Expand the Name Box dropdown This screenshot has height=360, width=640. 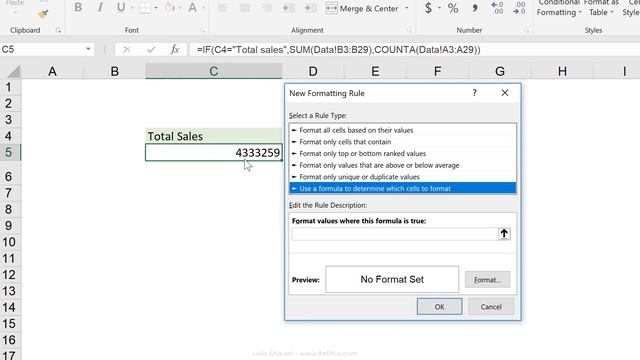coord(88,49)
